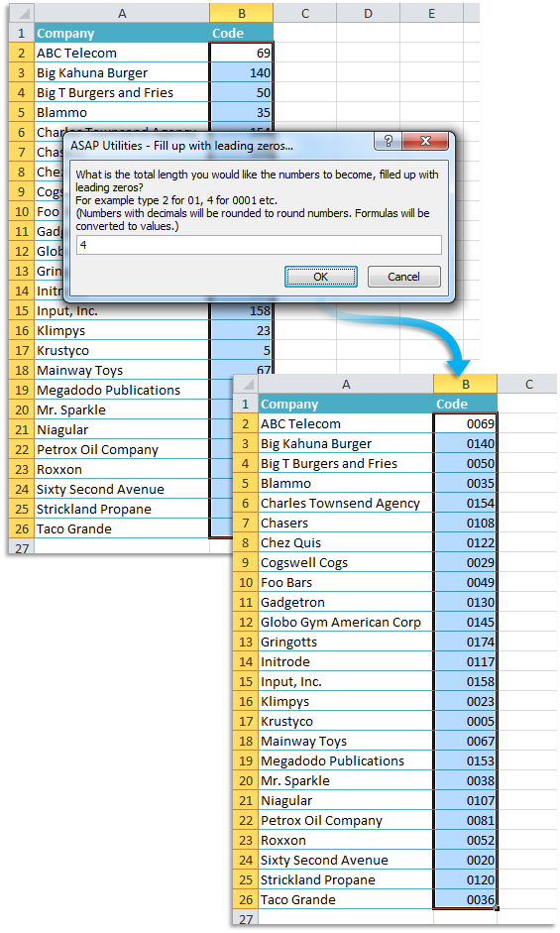Click the OK button in dialog

[321, 277]
